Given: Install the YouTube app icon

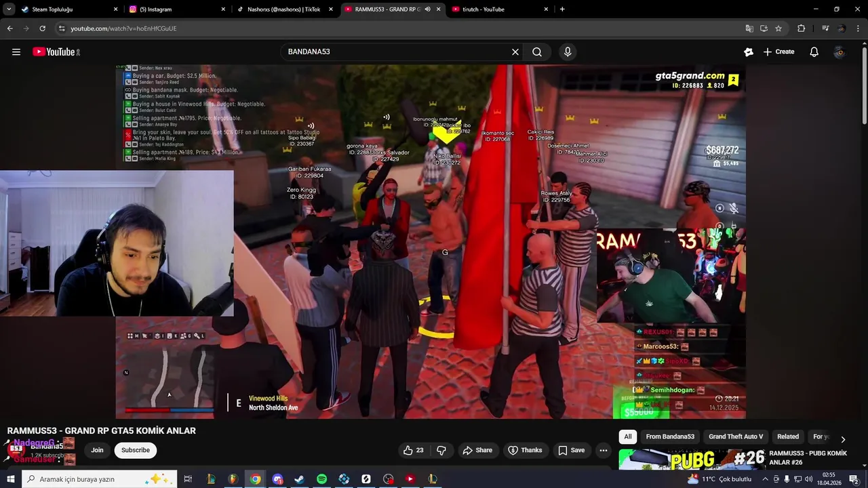Looking at the screenshot, I should point(764,28).
